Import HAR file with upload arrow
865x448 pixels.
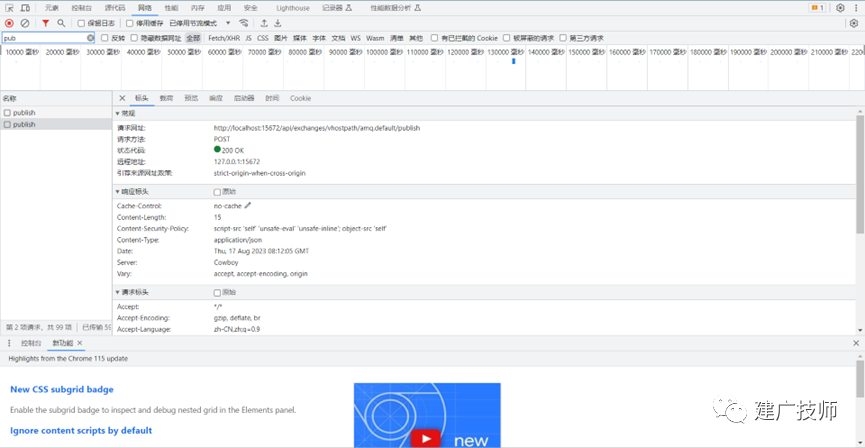[264, 23]
